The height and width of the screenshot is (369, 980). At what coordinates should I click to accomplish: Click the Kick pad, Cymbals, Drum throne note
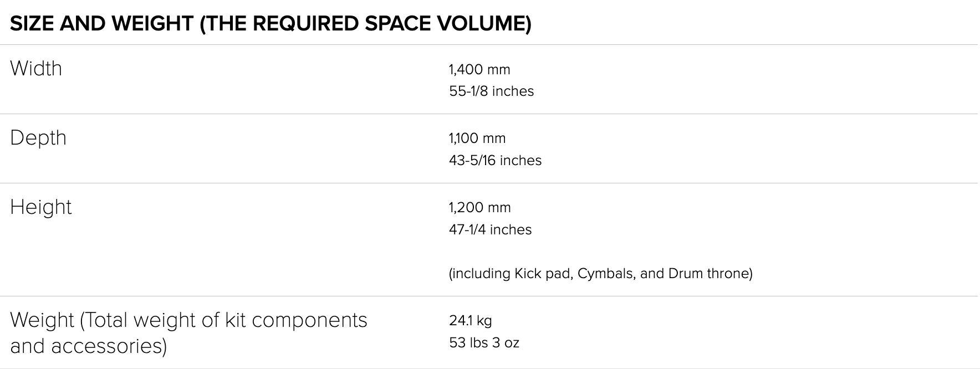pos(600,273)
